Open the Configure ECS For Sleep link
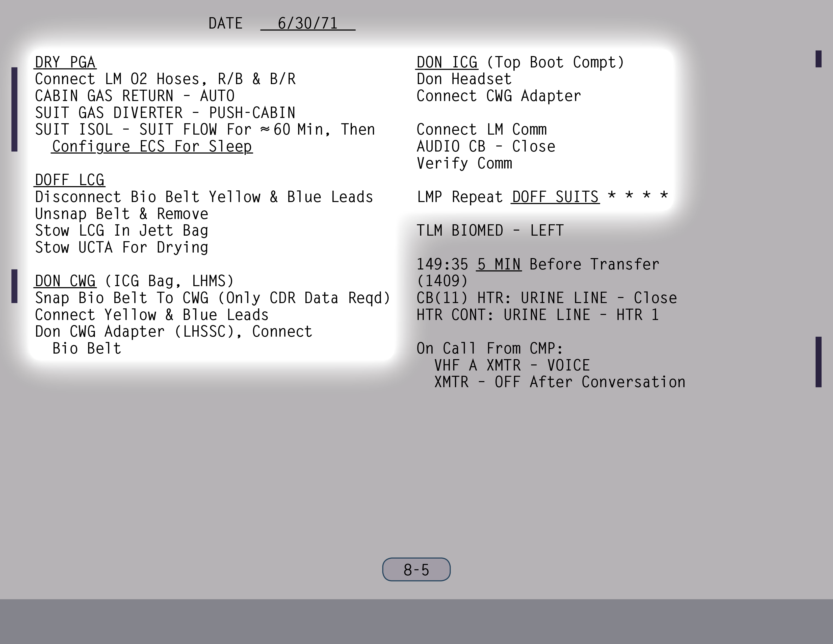The image size is (833, 644). 152,146
